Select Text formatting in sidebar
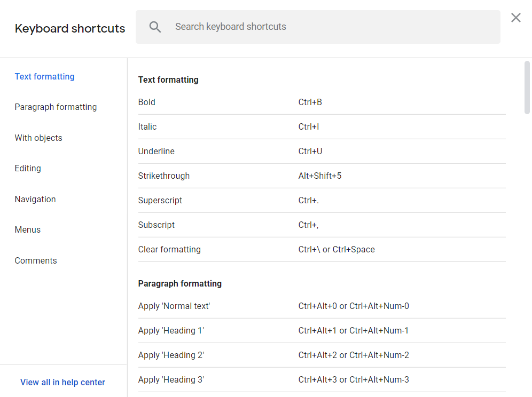The image size is (532, 397). [x=45, y=76]
